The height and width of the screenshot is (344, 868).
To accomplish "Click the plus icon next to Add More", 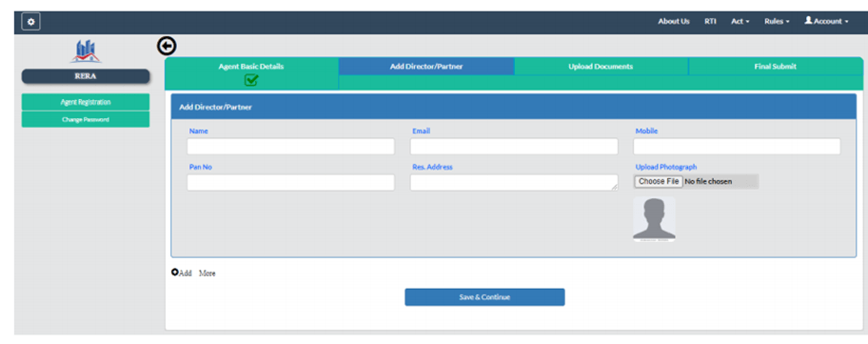I will pos(175,272).
